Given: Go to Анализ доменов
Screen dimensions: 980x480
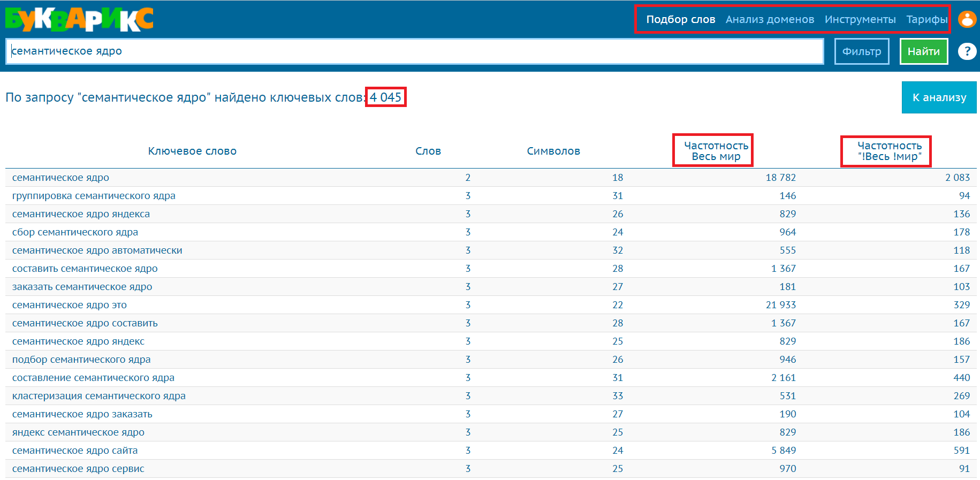Looking at the screenshot, I should [770, 19].
